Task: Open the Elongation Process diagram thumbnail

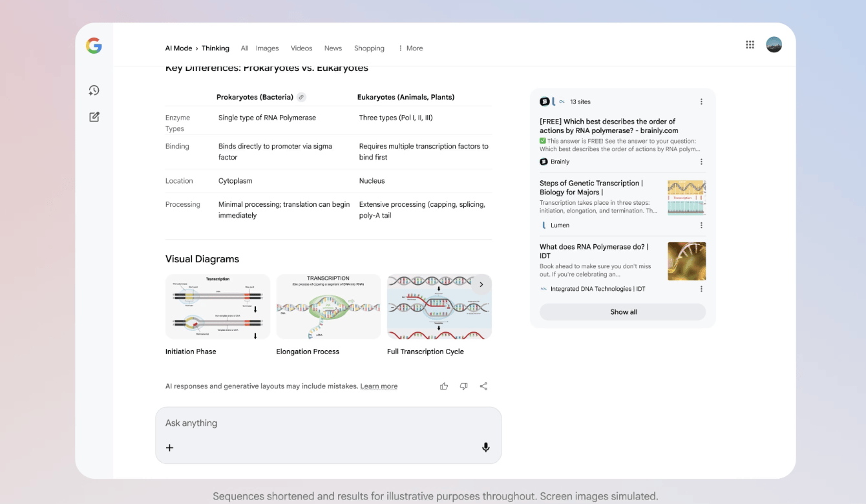Action: pos(328,307)
